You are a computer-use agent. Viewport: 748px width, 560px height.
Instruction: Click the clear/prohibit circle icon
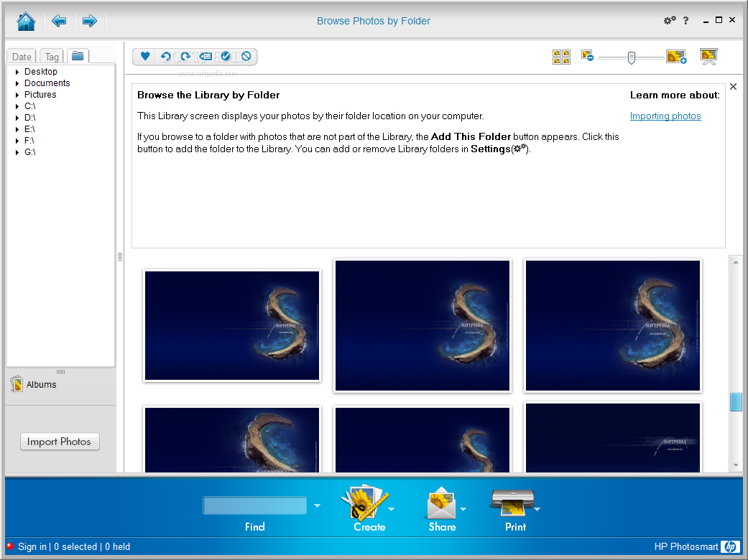click(x=246, y=56)
